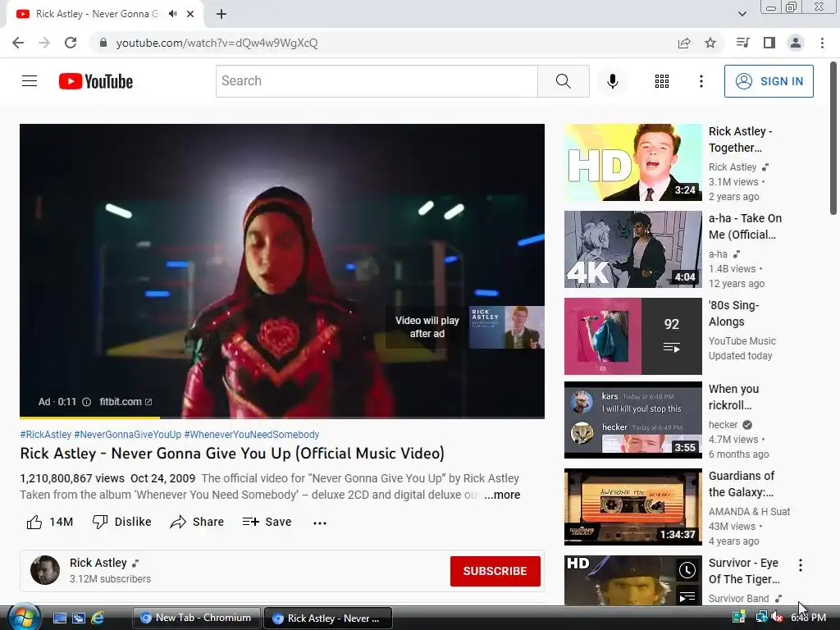Select Rick Astley taskbar window button
The image size is (840, 630).
[x=328, y=619]
